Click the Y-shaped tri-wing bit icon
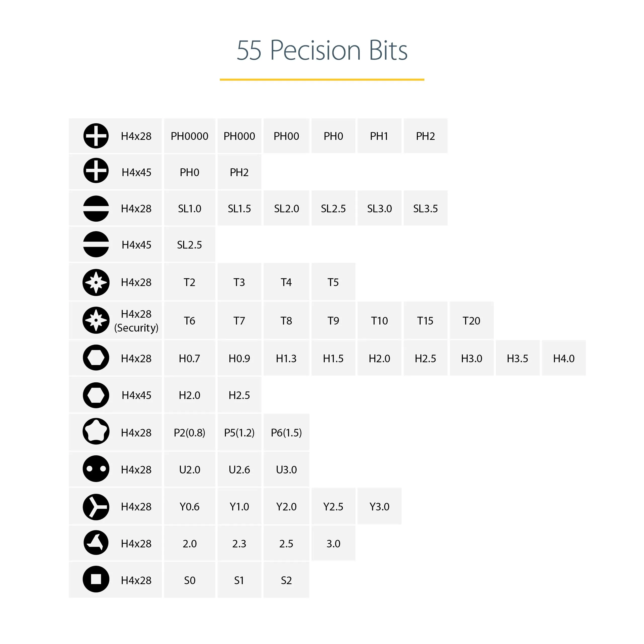 (96, 507)
